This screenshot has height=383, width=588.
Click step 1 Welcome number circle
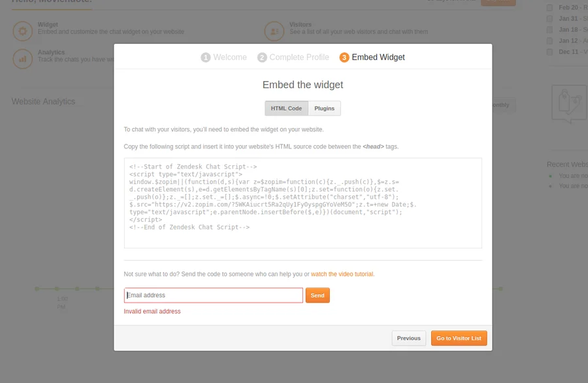206,58
